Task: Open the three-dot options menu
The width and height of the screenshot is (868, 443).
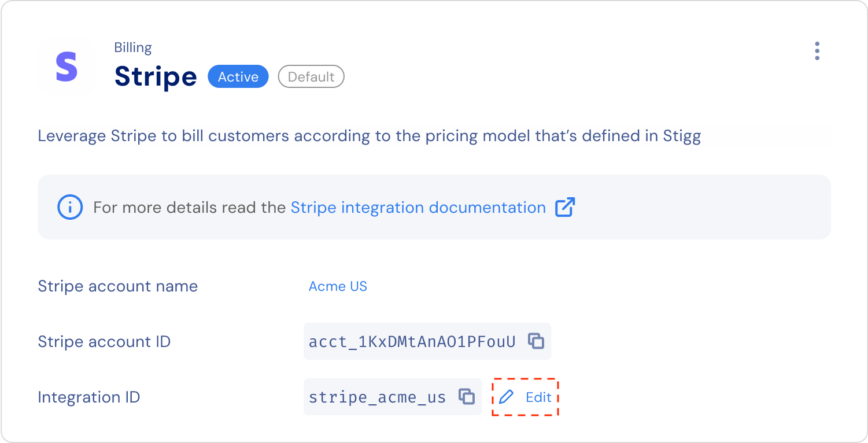Action: tap(817, 51)
